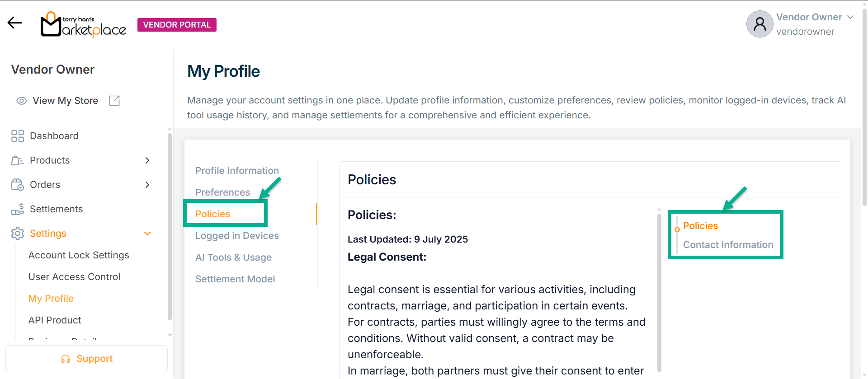The height and width of the screenshot is (379, 868).
Task: Select the AI Tools & Usage tab
Action: pos(233,257)
